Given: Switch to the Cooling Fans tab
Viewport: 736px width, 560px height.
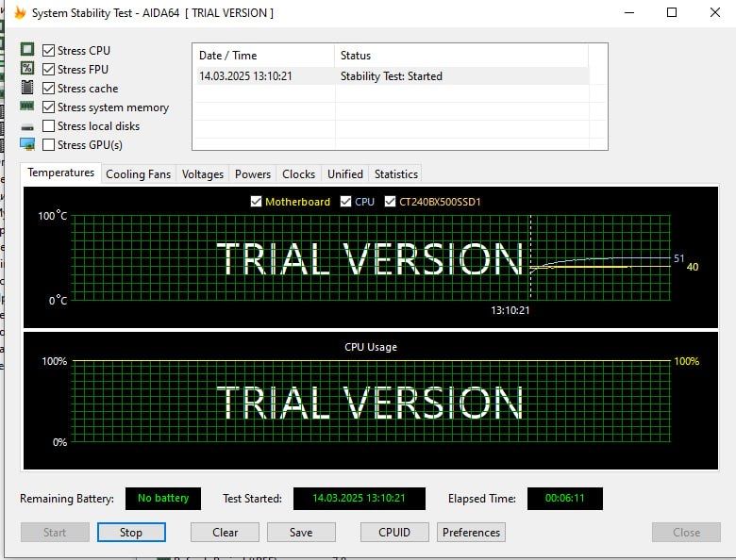Looking at the screenshot, I should coord(138,174).
